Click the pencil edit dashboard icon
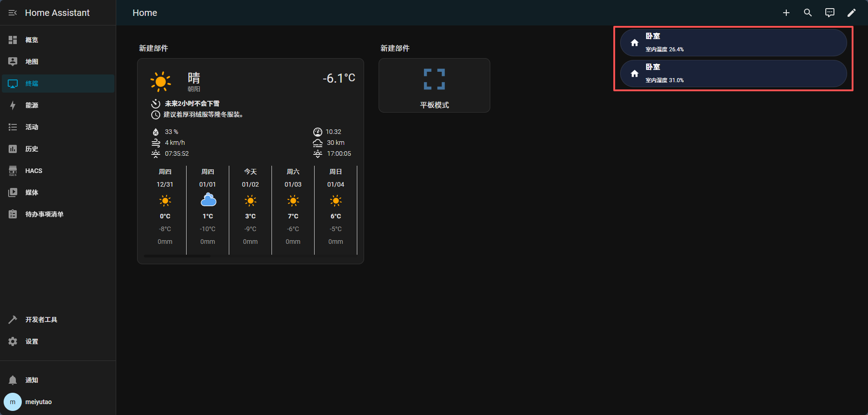 pyautogui.click(x=851, y=13)
